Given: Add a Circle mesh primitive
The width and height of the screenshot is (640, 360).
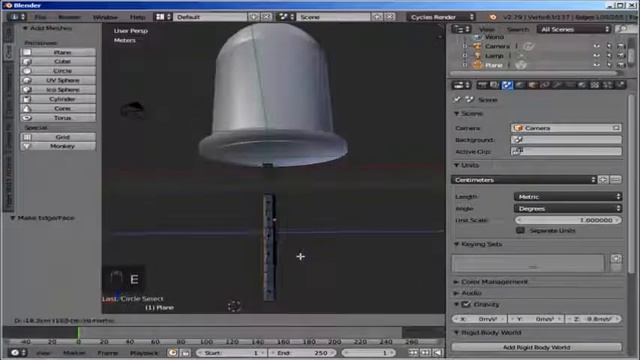Looking at the screenshot, I should pos(58,71).
